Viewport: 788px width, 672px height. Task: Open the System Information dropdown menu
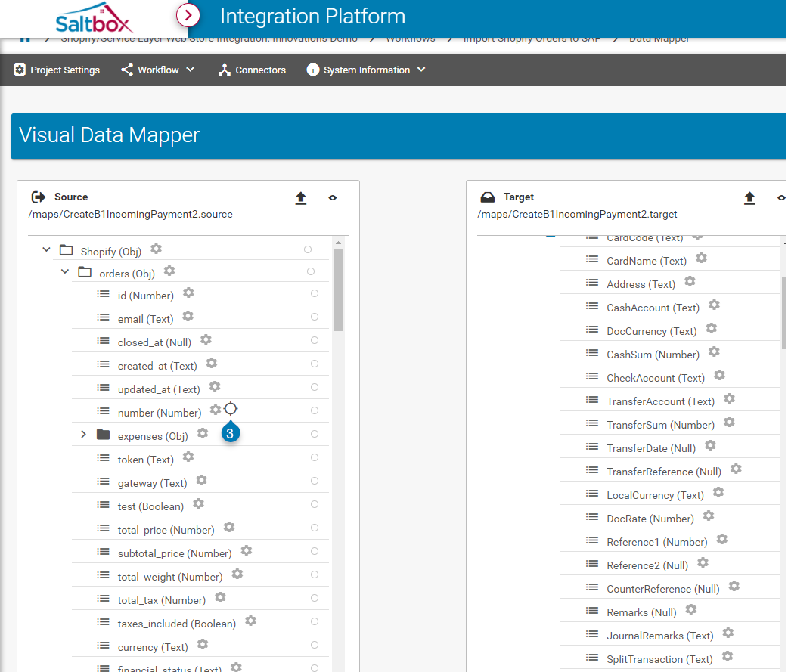[x=366, y=70]
